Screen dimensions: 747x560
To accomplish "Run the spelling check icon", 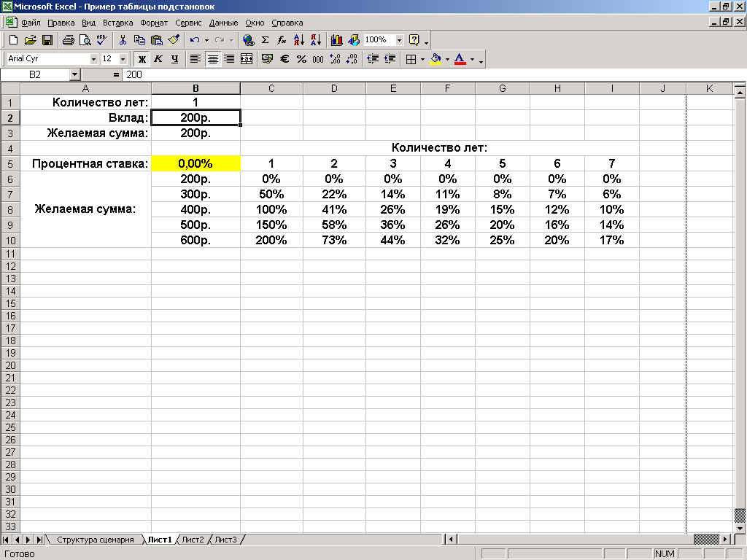I will (101, 40).
